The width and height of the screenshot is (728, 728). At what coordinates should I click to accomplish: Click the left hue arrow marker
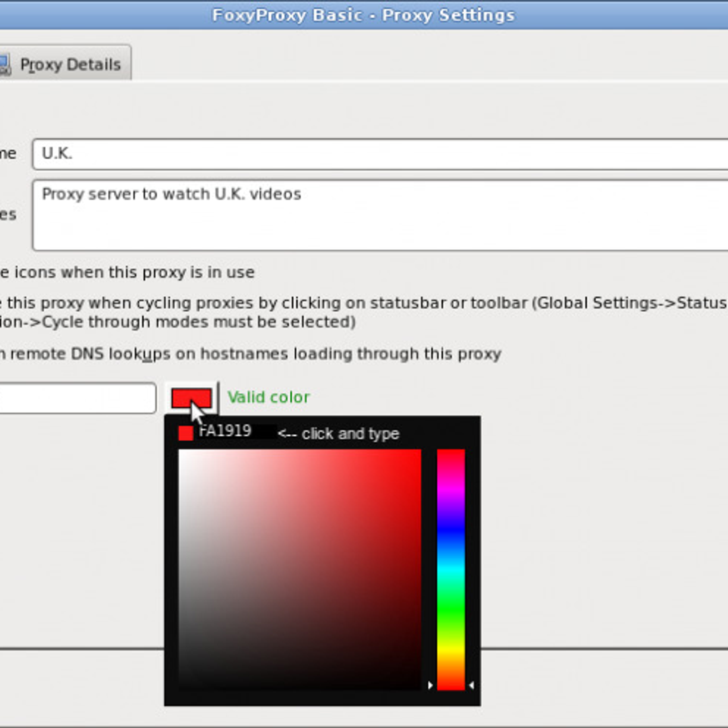pos(430,685)
